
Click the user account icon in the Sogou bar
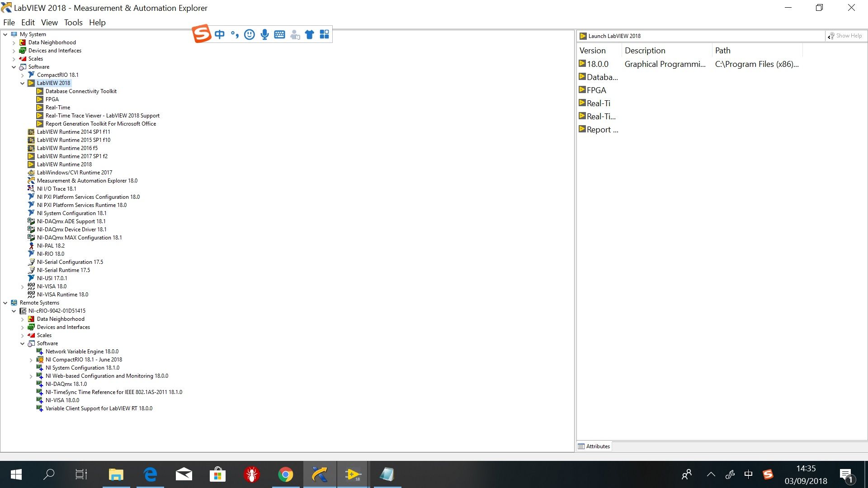(295, 34)
